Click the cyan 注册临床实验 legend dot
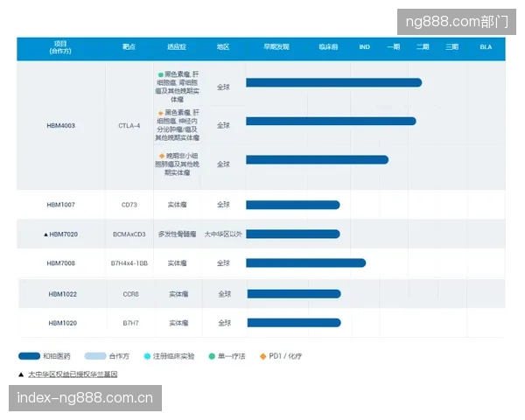Viewport: 525px width, 420px height. click(x=147, y=356)
